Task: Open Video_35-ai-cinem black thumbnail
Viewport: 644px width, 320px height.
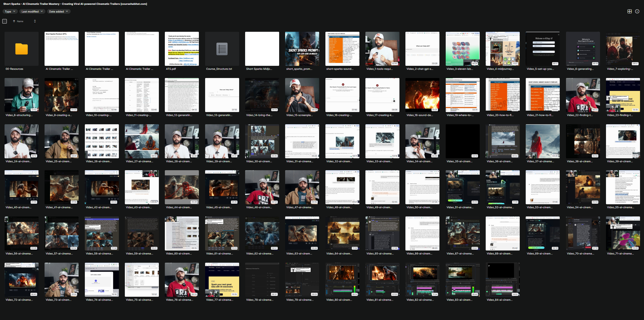Action: [462, 141]
